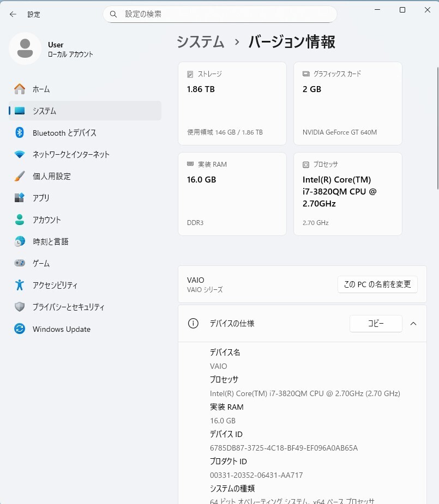Open Windows Update page
The width and height of the screenshot is (439, 504).
85,329
